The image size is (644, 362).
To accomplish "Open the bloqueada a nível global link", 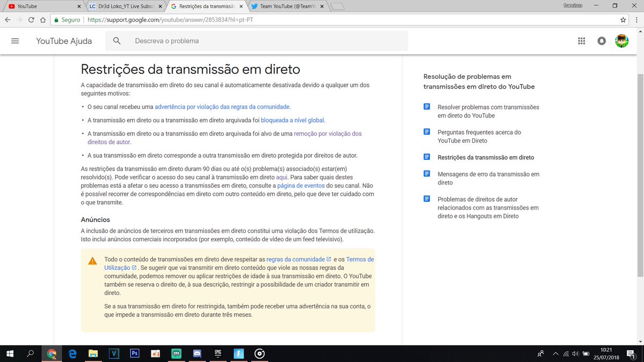I will click(292, 120).
